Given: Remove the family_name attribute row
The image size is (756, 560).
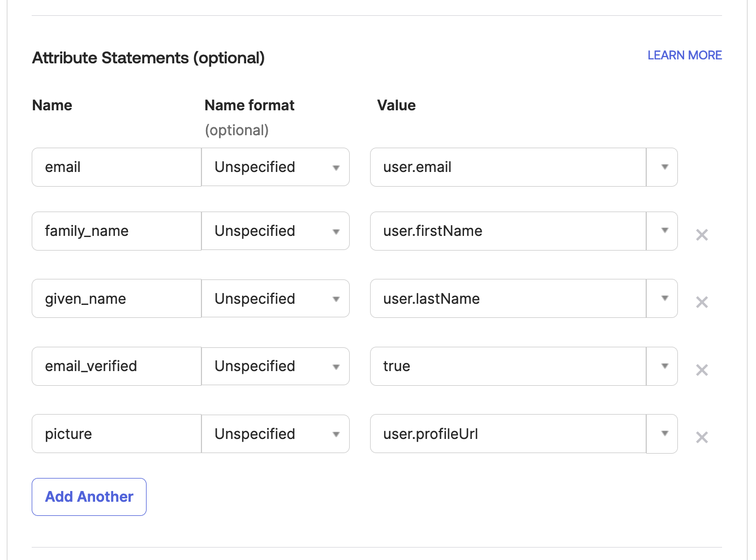Looking at the screenshot, I should [702, 235].
